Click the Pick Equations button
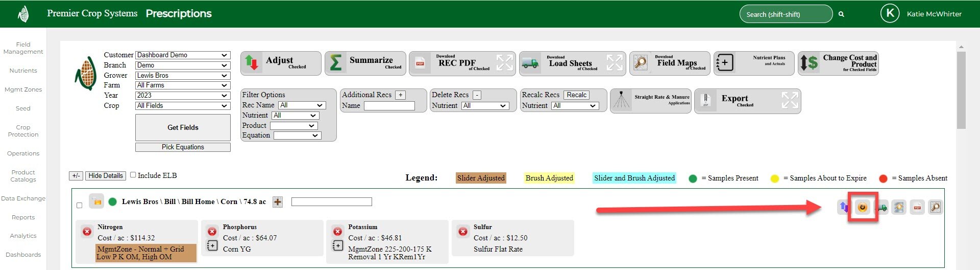980x270 pixels. pos(183,147)
